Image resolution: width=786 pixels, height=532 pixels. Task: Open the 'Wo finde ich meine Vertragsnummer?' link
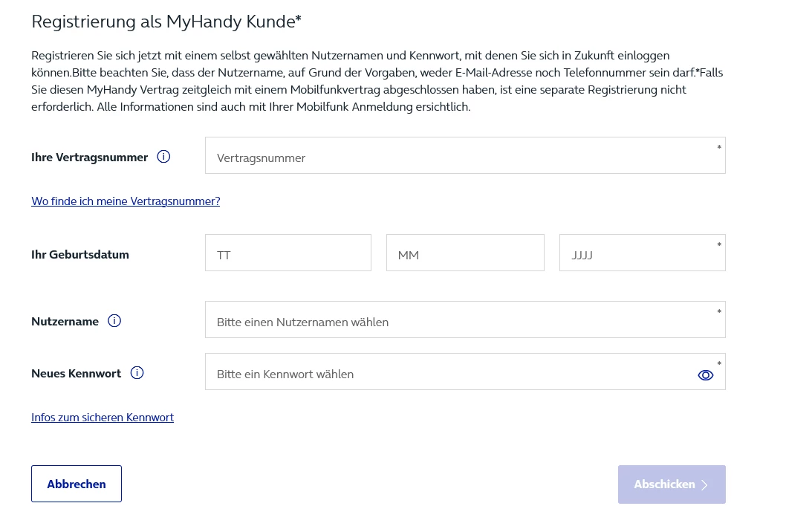pos(126,201)
